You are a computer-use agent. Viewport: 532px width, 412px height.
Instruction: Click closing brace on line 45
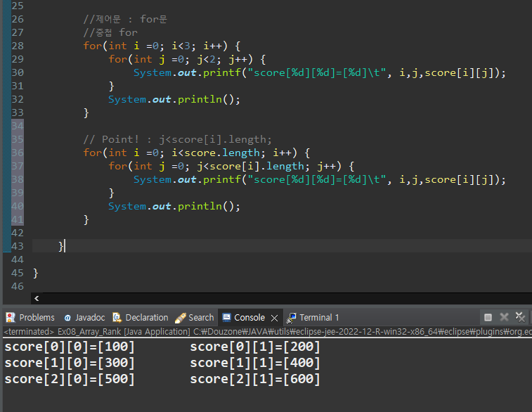(x=36, y=273)
